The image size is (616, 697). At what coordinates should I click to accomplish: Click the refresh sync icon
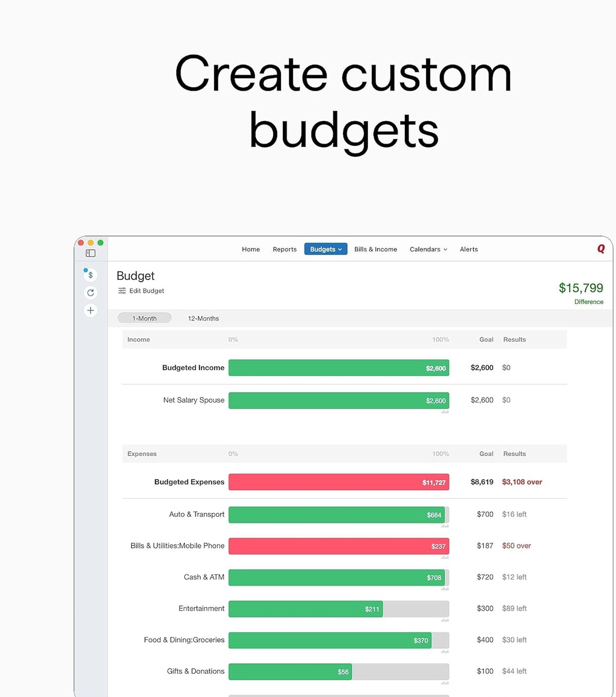click(x=91, y=292)
